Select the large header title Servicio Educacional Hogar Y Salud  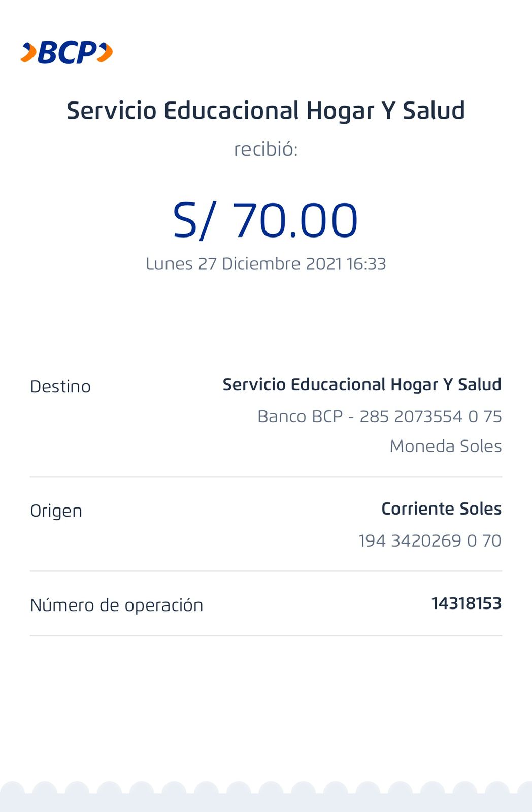(265, 111)
